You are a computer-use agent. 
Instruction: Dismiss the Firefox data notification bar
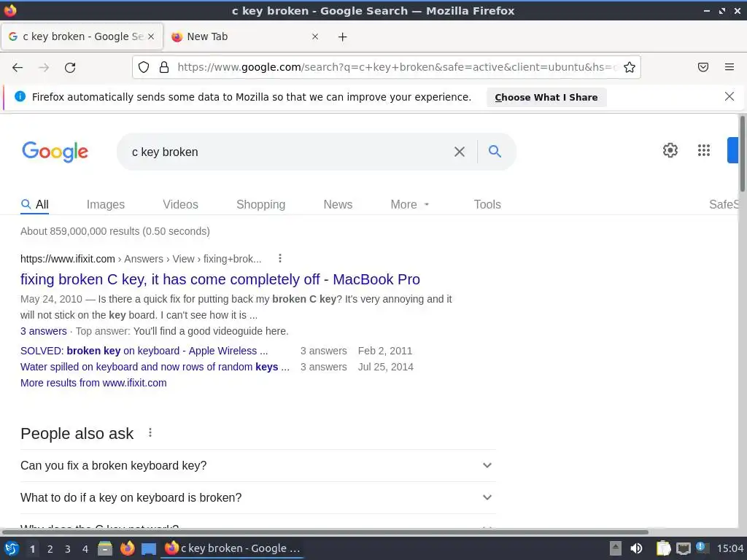point(729,97)
